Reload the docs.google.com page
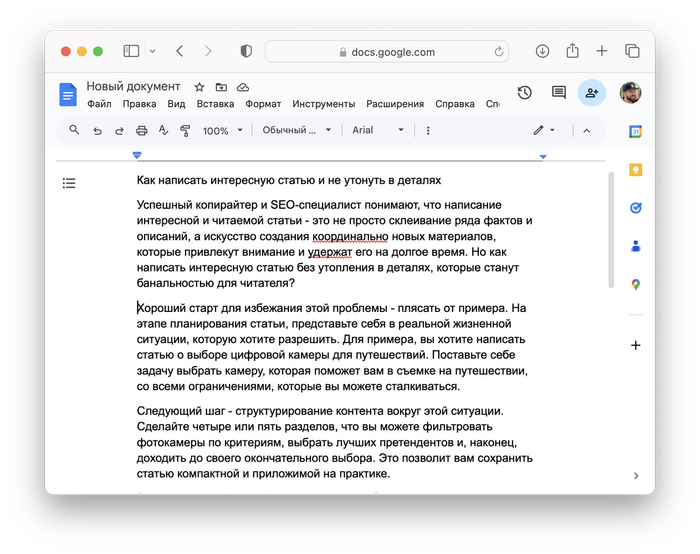Screen dimensions: 700x554 pyautogui.click(x=499, y=52)
